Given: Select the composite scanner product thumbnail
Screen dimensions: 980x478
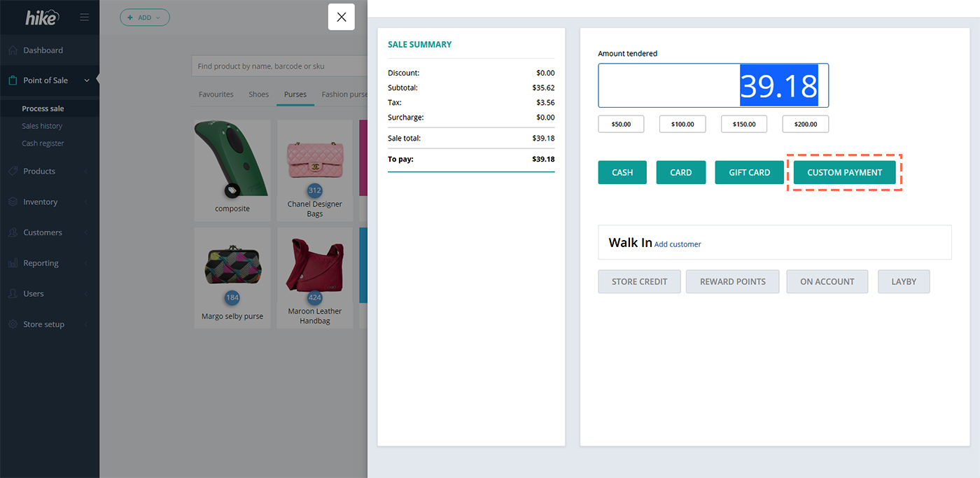Looking at the screenshot, I should [x=232, y=157].
